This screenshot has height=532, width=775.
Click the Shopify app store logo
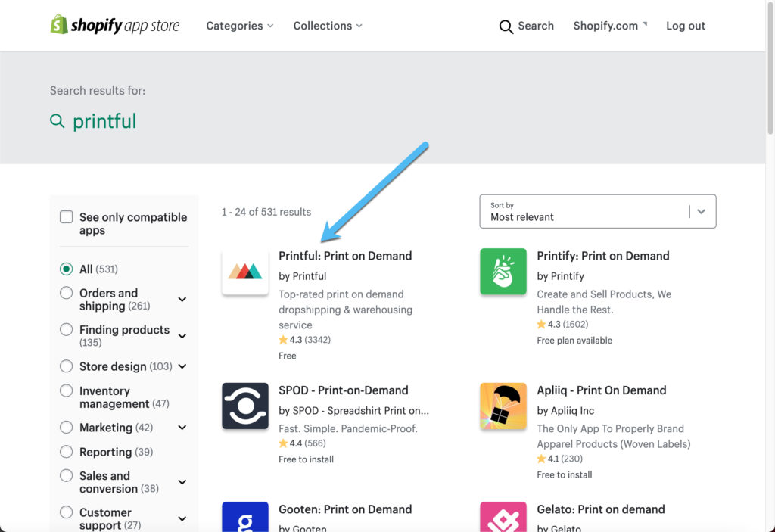(115, 25)
